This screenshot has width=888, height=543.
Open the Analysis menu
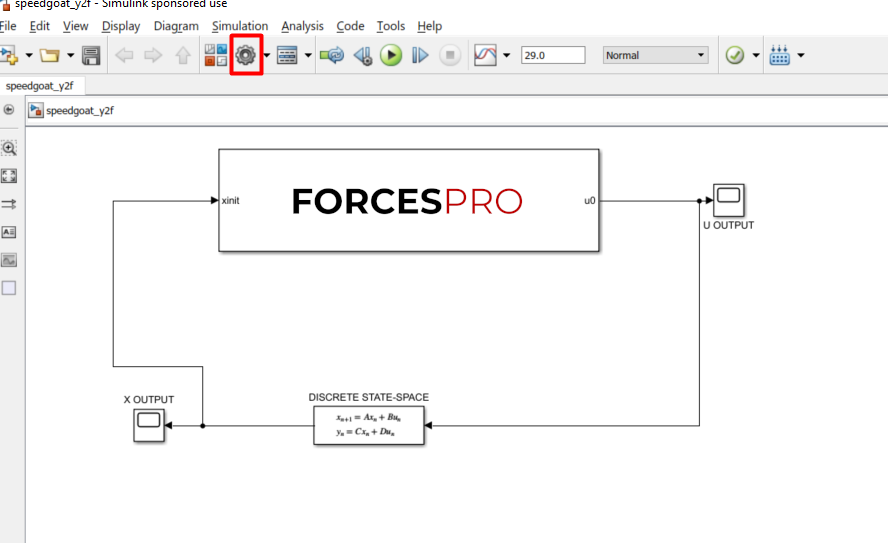point(302,26)
